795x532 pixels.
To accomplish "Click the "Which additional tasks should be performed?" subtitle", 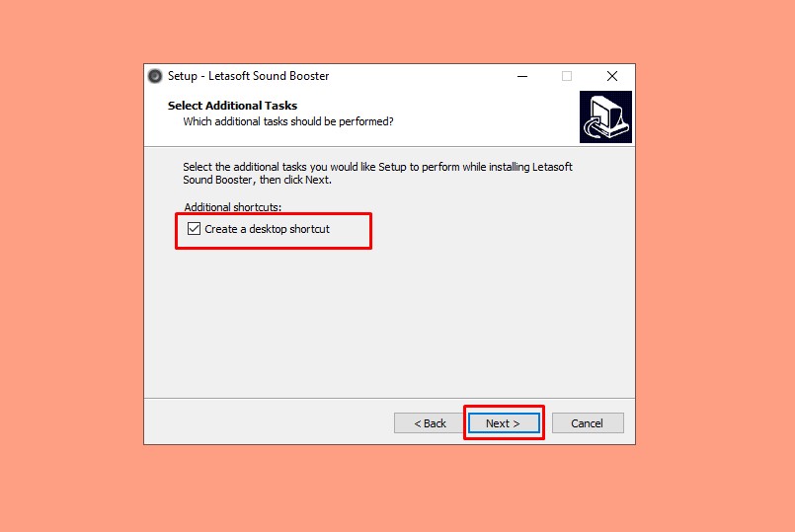I will point(288,121).
